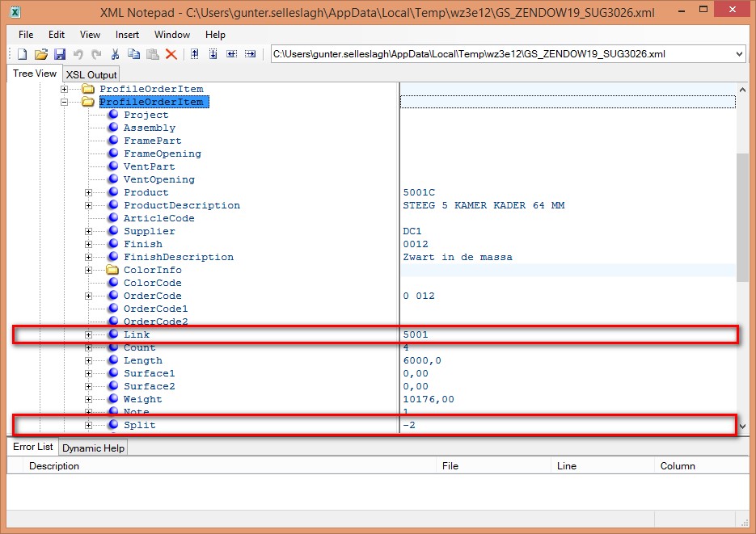Viewport: 756px width, 534px height.
Task: Click the blue node icon beside VentPart
Action: click(x=113, y=166)
